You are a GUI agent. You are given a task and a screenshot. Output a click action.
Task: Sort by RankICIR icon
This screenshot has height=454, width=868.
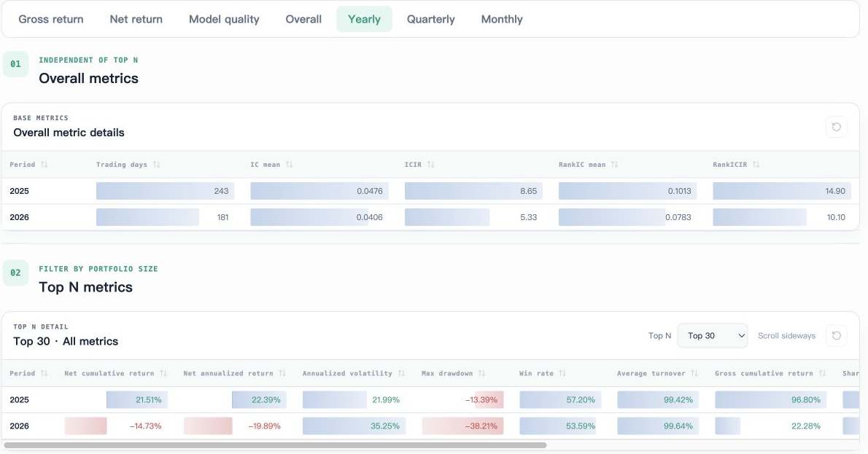756,165
